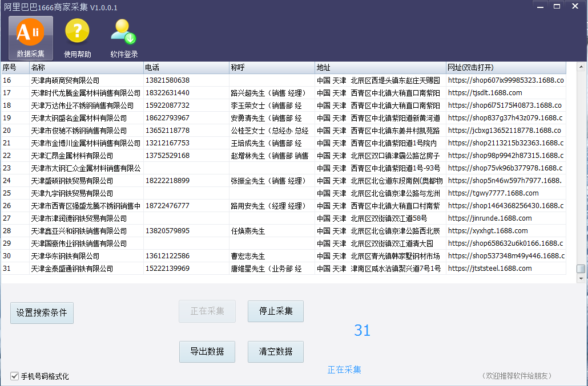Select row 天津时代龙腾金属材料销售有限公司

click(x=284, y=93)
